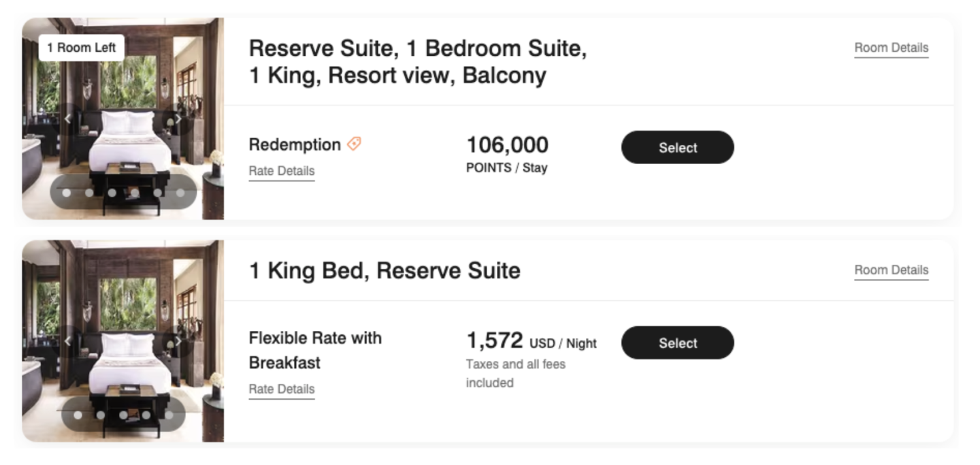
Task: Select last carousel dot in 1 King Bed photo
Action: 169,415
